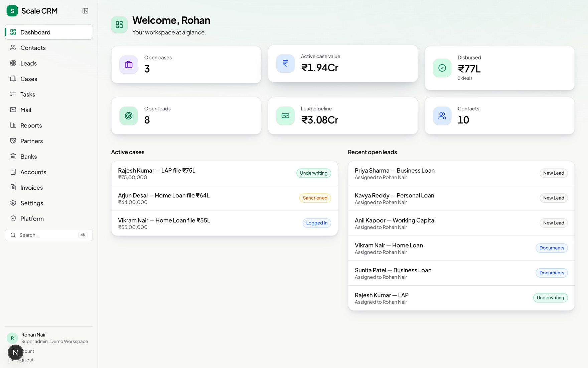Sign out of the workspace
Viewport: 588px width, 368px height.
pyautogui.click(x=21, y=360)
